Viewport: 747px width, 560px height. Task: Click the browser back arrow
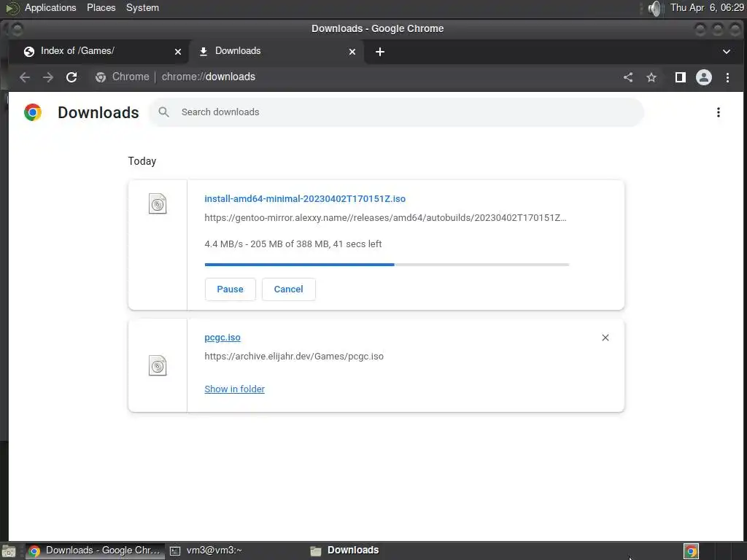point(25,77)
